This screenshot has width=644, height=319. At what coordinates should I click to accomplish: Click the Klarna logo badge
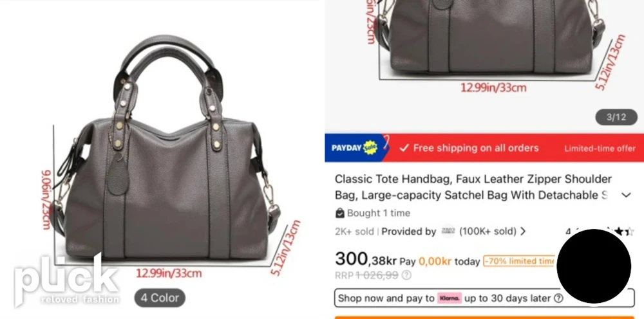(450, 298)
